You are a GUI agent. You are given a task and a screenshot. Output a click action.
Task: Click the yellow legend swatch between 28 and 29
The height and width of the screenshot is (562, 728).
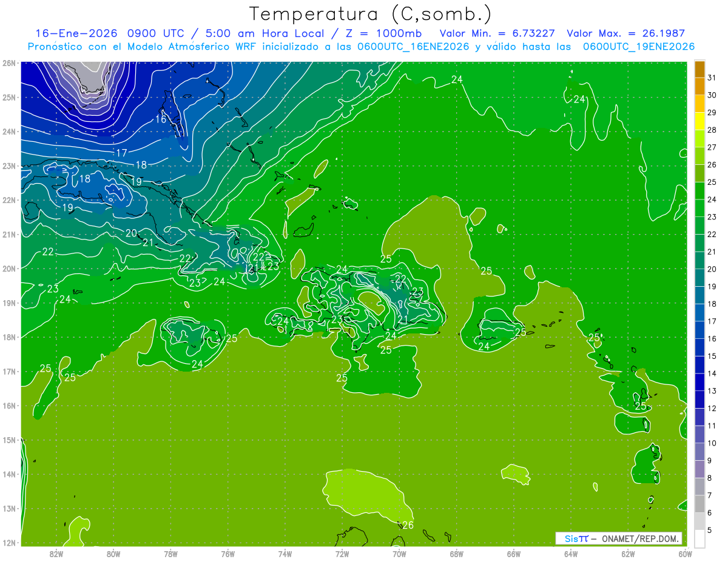point(699,121)
